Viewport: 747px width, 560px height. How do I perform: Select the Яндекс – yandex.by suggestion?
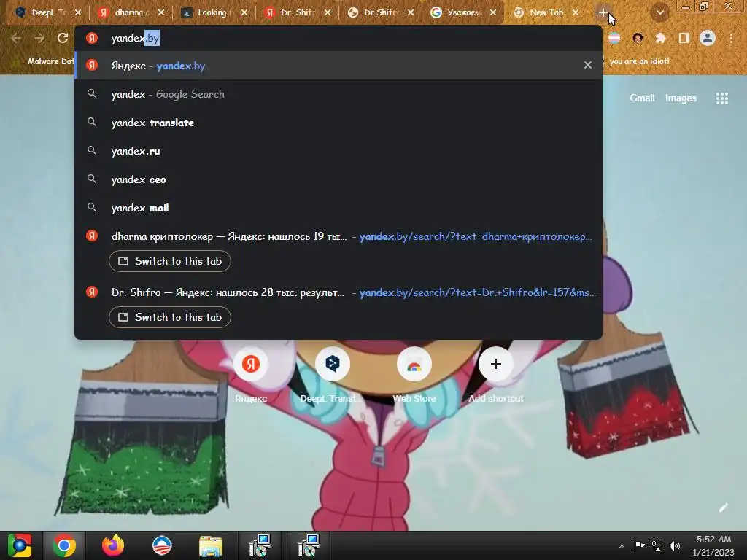338,65
